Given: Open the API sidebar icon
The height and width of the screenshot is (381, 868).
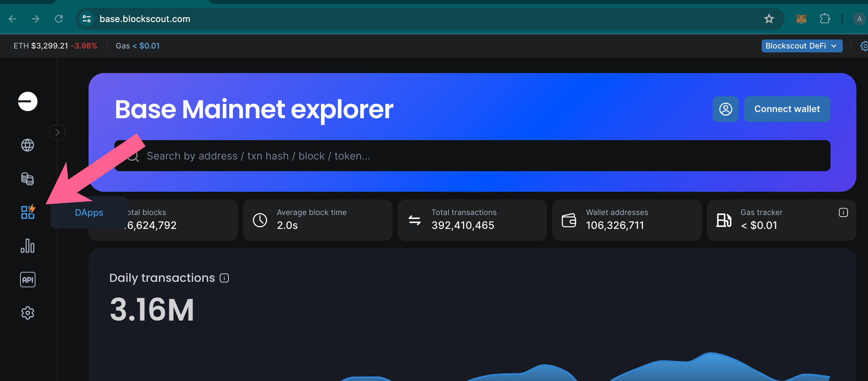Looking at the screenshot, I should click(x=28, y=280).
